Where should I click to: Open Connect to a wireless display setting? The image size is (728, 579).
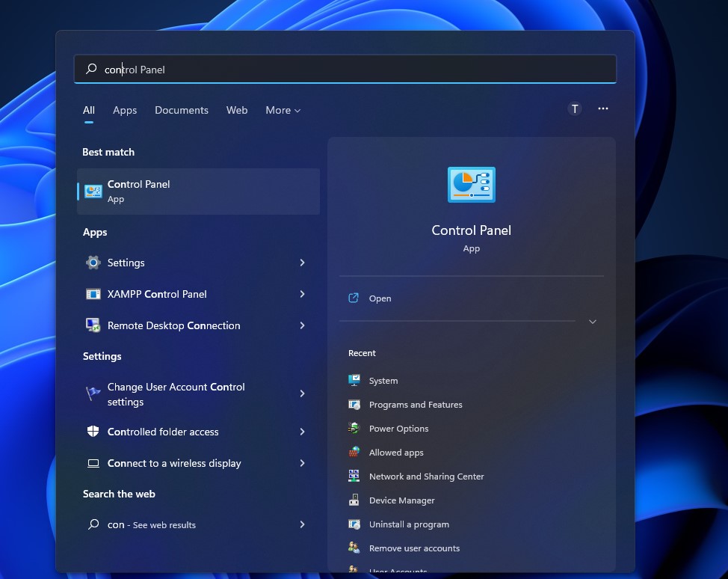(198, 463)
